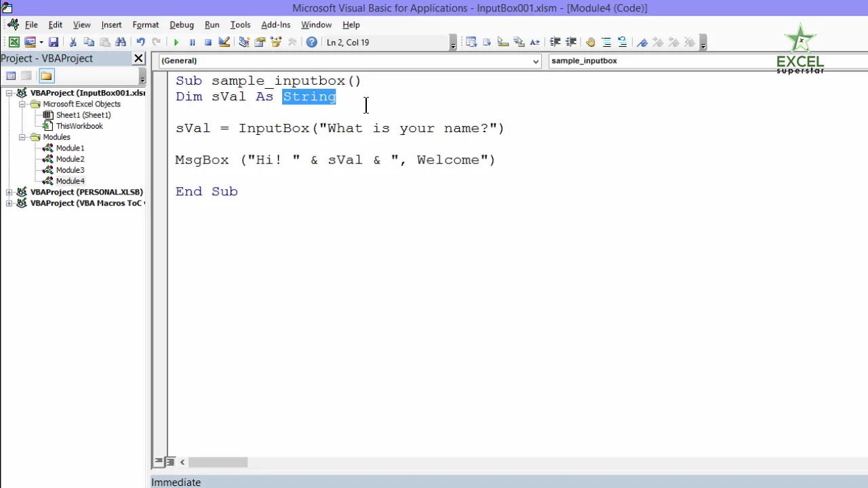Click View Object in Project panel
This screenshot has height=488, width=868.
coord(26,75)
